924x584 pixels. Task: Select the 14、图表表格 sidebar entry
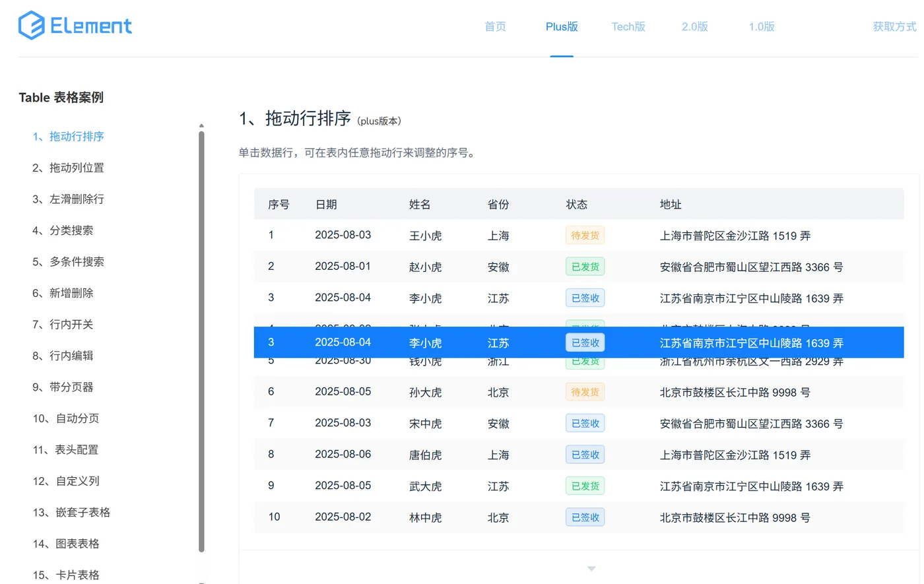(67, 543)
